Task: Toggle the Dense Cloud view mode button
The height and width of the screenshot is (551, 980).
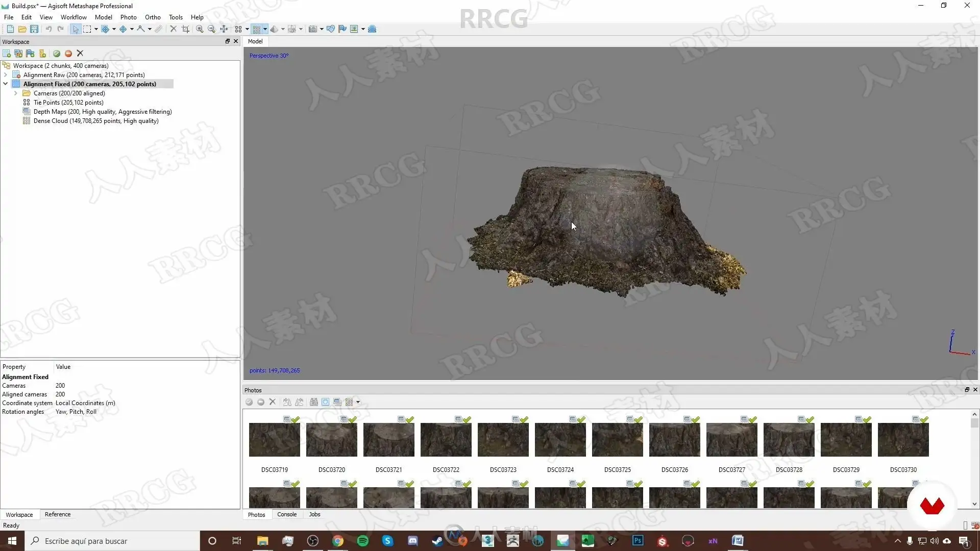Action: [257, 29]
